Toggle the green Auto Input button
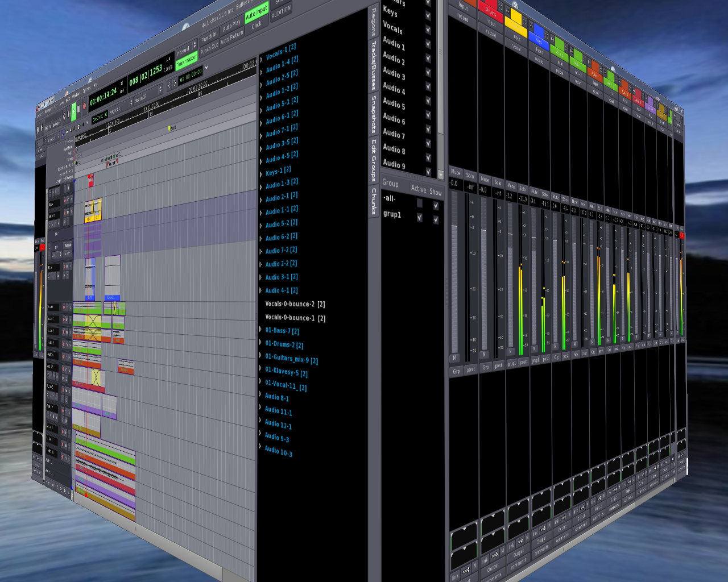 coord(257,11)
